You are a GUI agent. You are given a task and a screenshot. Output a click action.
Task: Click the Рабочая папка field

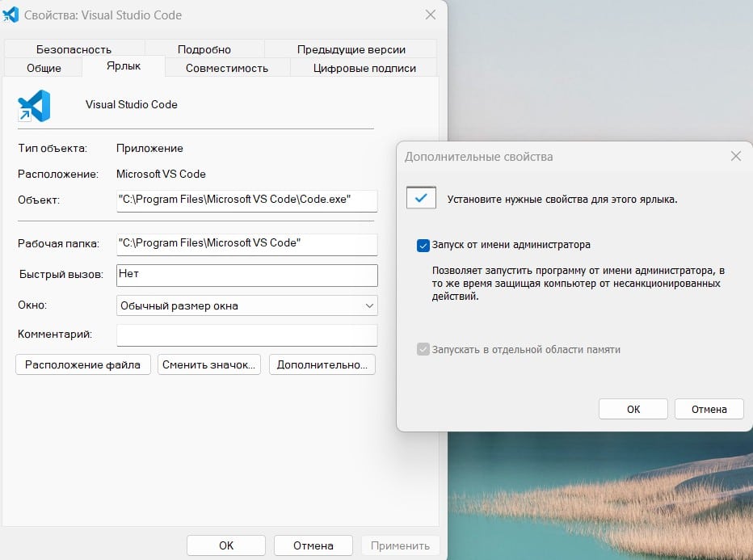(247, 244)
